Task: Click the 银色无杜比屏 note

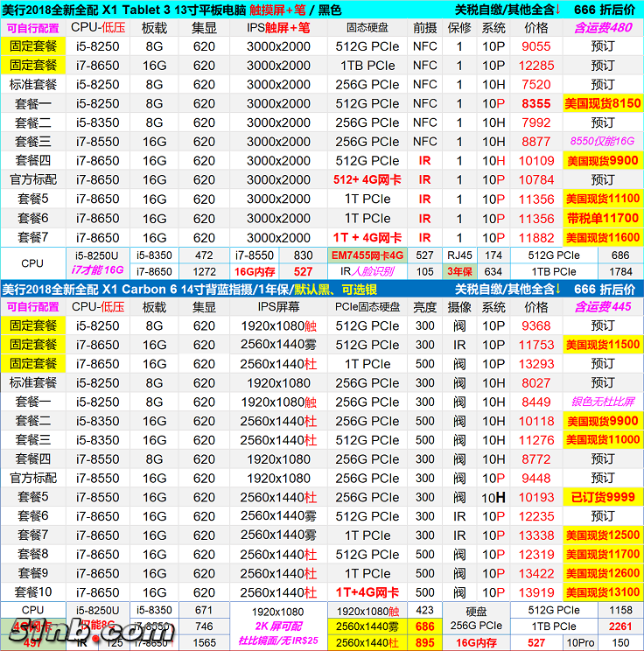Action: pyautogui.click(x=602, y=402)
